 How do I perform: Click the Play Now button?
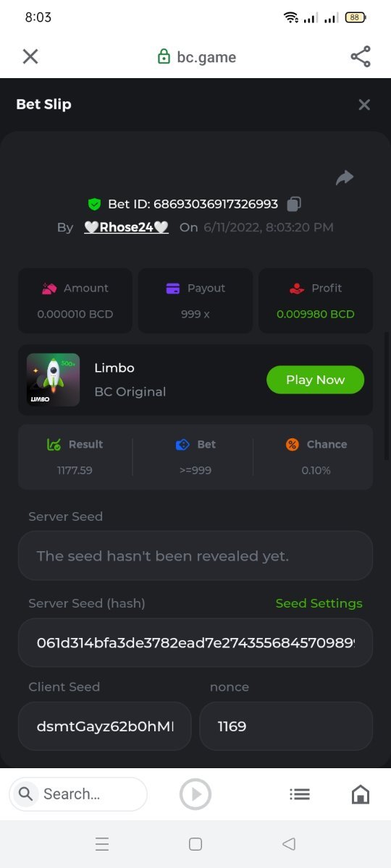tap(315, 380)
